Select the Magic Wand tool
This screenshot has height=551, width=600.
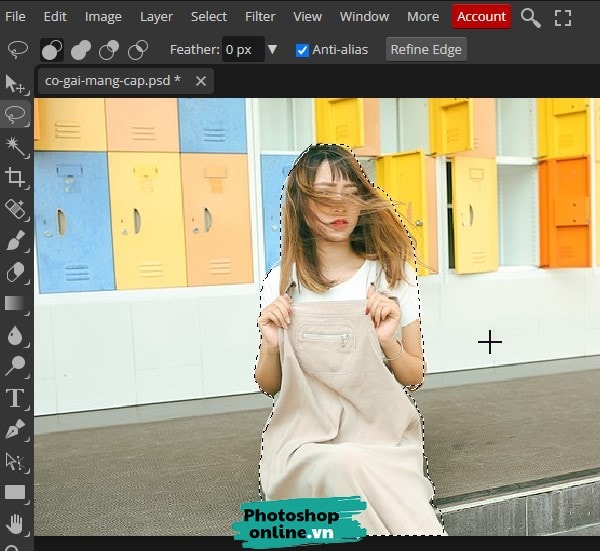click(x=15, y=146)
